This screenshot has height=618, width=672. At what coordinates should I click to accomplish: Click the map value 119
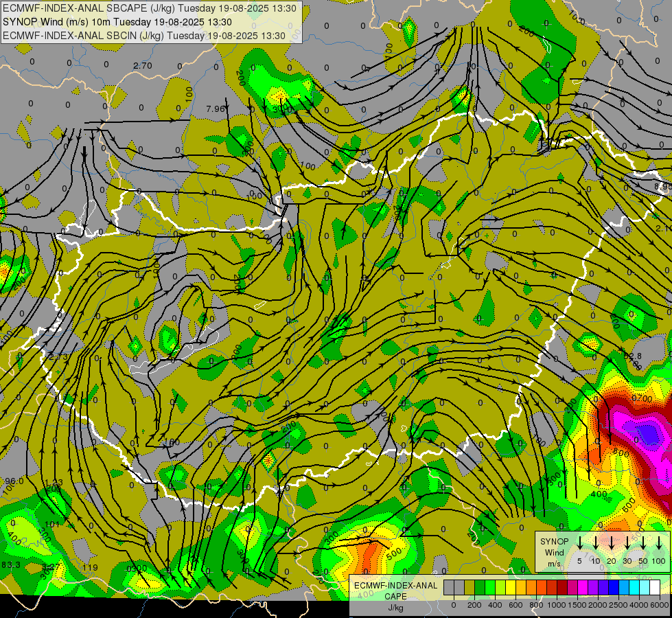click(x=90, y=568)
